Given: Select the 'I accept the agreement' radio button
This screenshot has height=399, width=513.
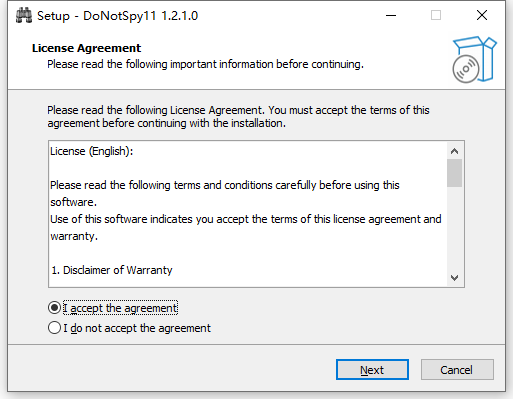Looking at the screenshot, I should pos(54,308).
